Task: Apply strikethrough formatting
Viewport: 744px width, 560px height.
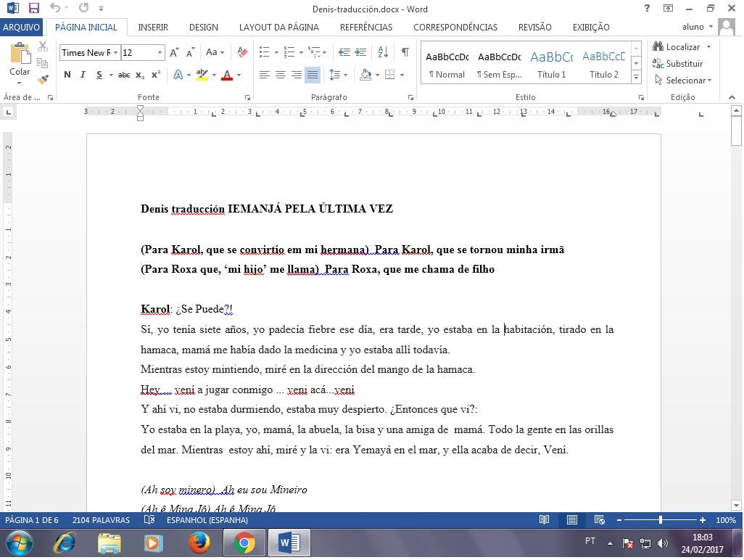Action: point(124,75)
